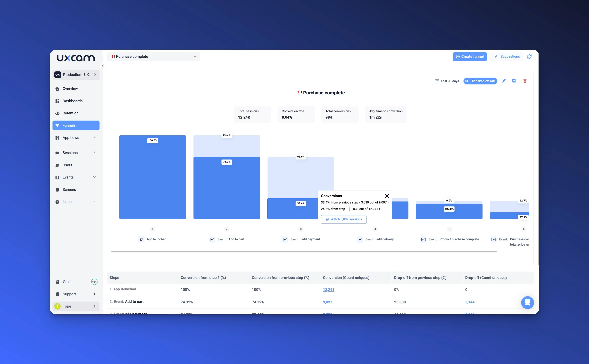Click the pencil edit funnel icon
Image resolution: width=589 pixels, height=364 pixels.
pos(503,81)
